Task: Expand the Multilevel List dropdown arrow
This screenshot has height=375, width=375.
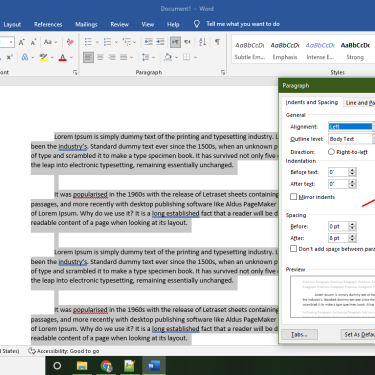Action: pos(135,42)
